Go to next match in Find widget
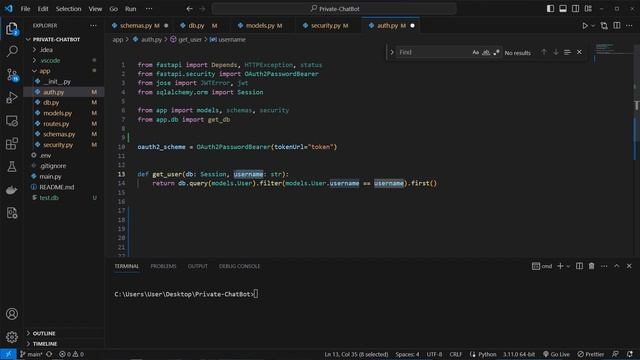 coord(556,52)
